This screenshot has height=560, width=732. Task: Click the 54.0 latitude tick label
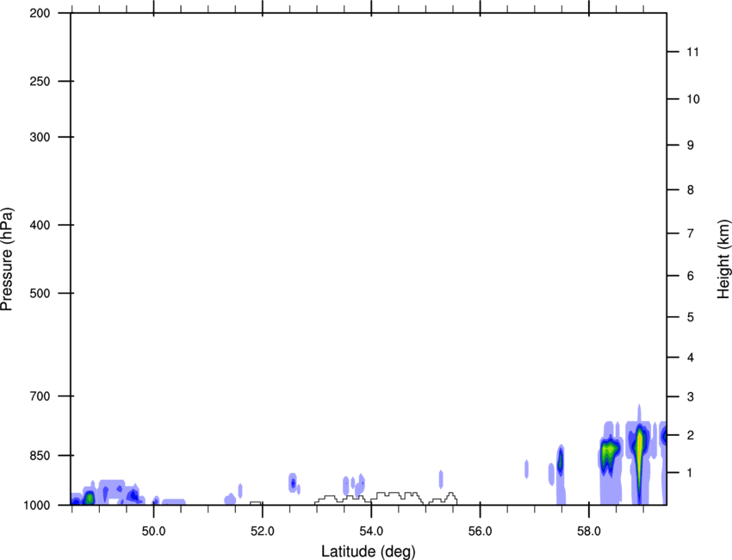(371, 532)
